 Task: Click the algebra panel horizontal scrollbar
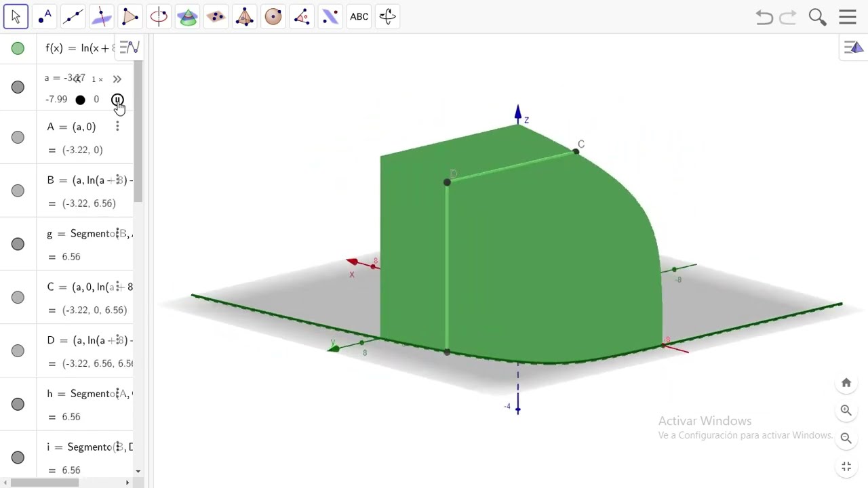point(45,483)
